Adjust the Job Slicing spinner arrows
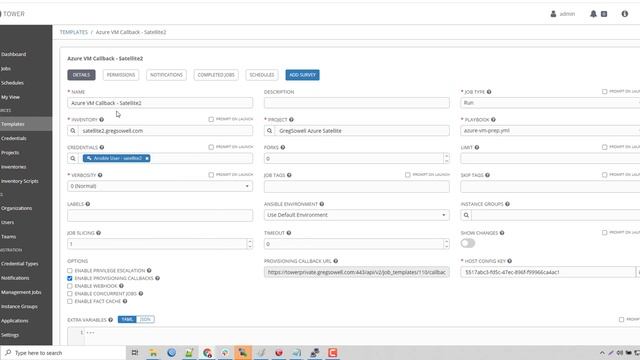 click(x=249, y=244)
